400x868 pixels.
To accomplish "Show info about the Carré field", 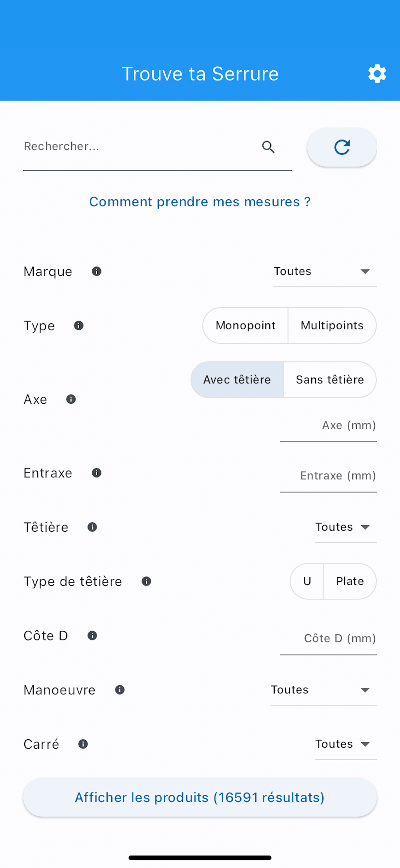I will click(x=82, y=744).
